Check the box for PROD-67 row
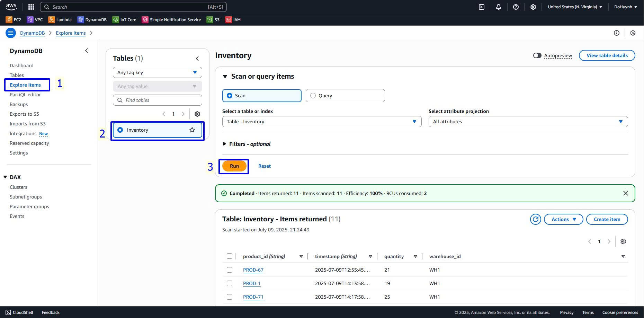Image resolution: width=644 pixels, height=318 pixels. click(230, 270)
